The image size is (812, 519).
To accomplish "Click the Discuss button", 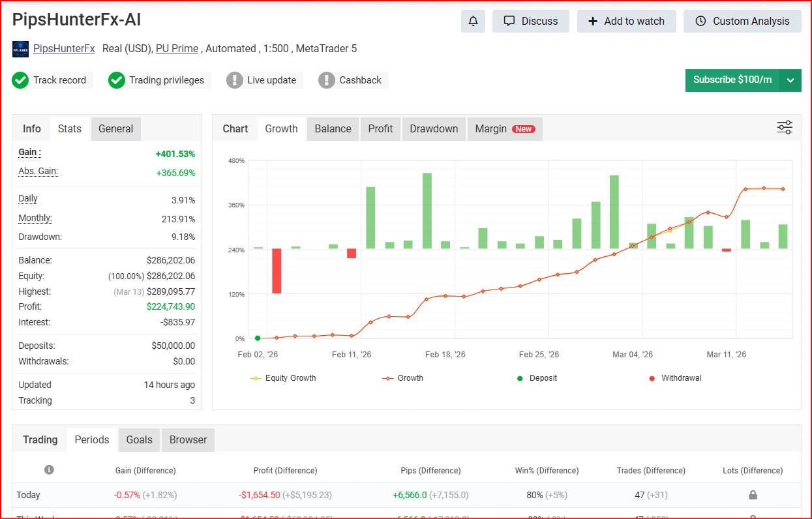I will (x=531, y=21).
